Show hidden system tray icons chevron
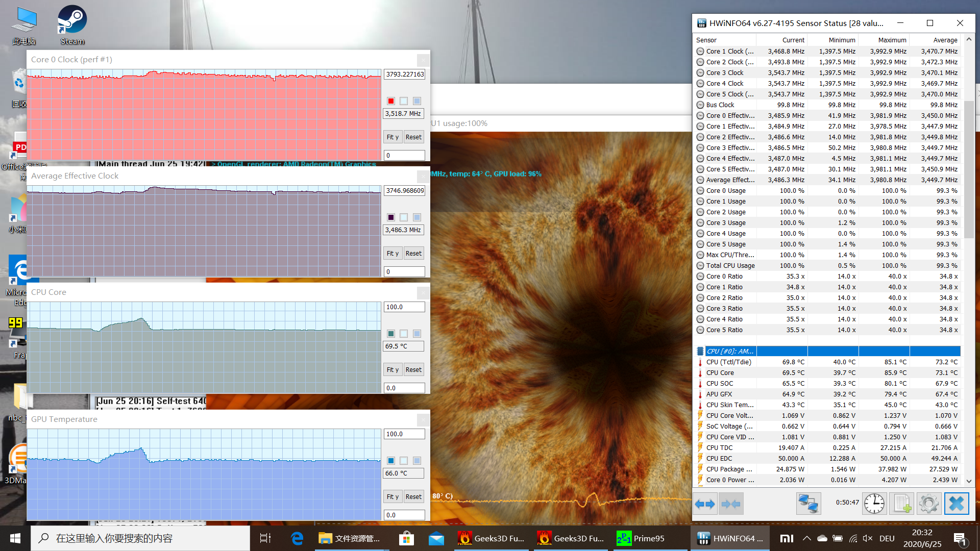This screenshot has height=551, width=980. (x=806, y=538)
